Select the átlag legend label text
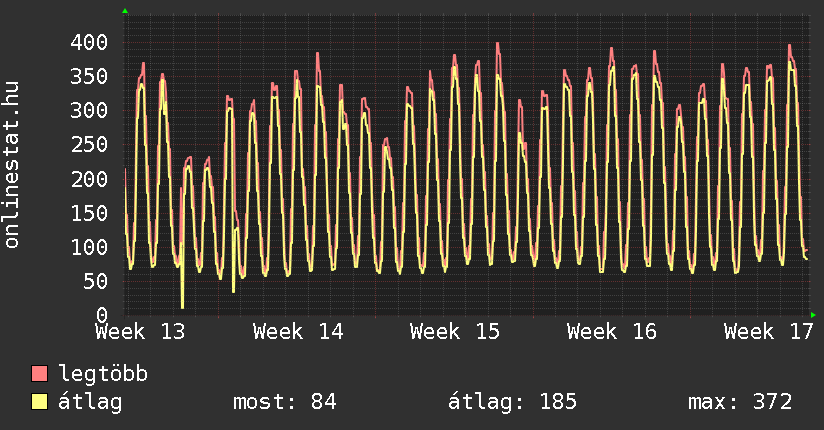 pos(90,402)
